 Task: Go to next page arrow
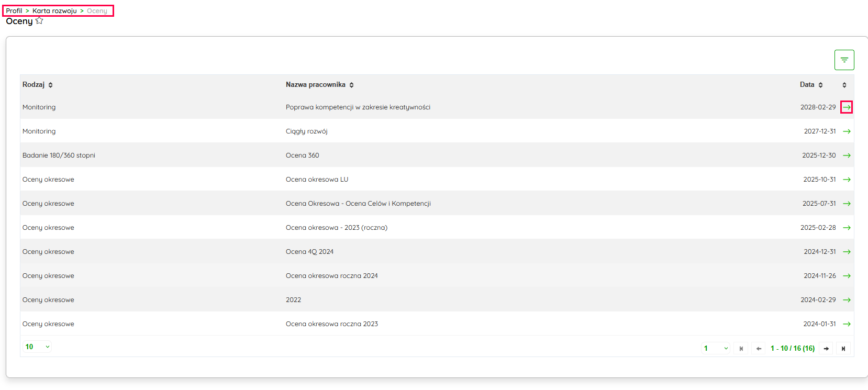pyautogui.click(x=826, y=349)
